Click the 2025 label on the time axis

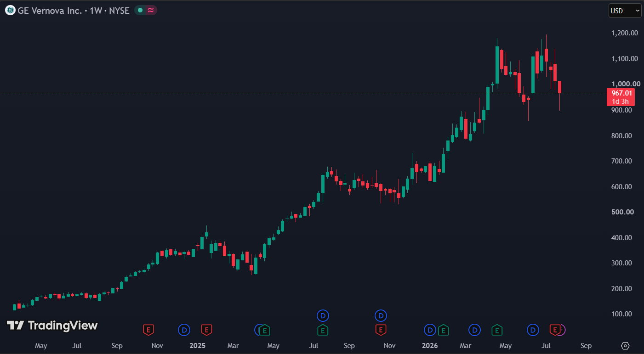point(197,346)
